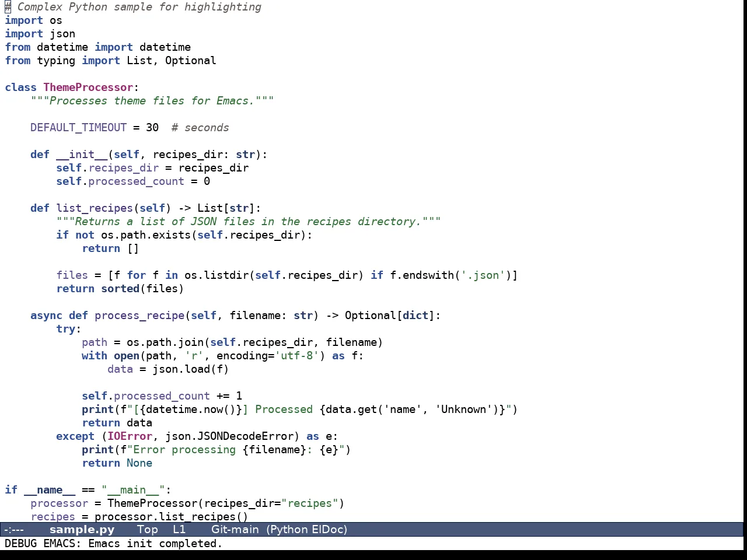
Task: Click Optional[dict] return annotation
Action: 390,316
